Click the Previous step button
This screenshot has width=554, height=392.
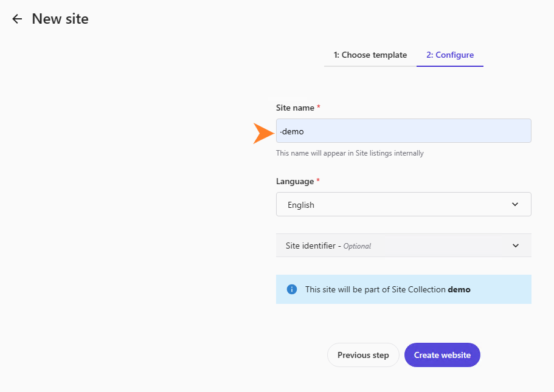[363, 355]
